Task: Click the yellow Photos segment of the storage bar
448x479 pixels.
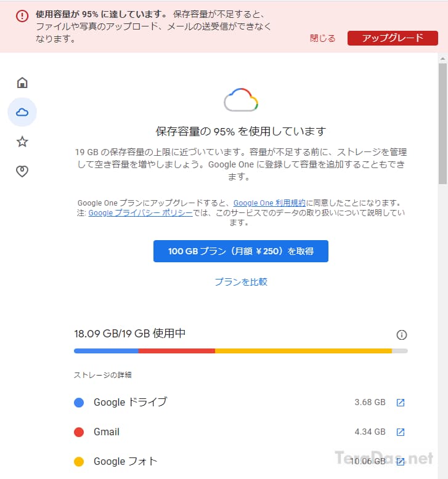Action: [303, 351]
